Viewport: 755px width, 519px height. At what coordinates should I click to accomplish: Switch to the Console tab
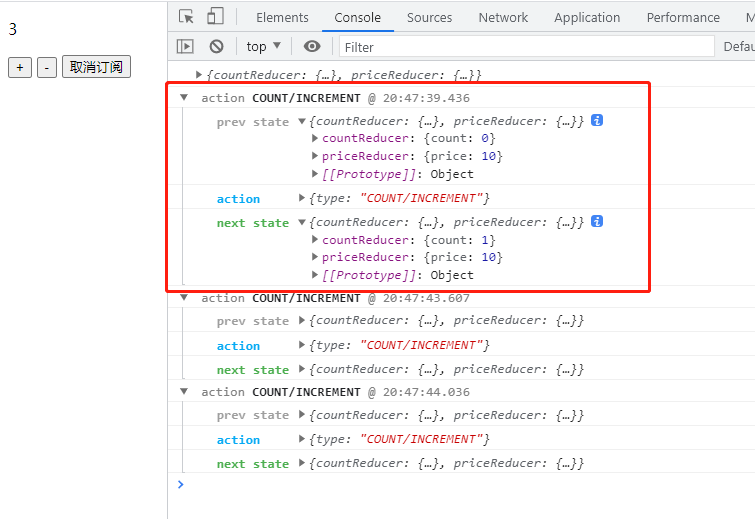tap(357, 18)
